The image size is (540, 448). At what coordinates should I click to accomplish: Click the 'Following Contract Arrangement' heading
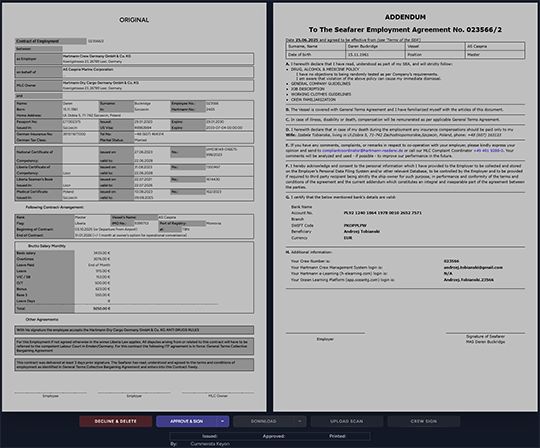click(x=54, y=207)
